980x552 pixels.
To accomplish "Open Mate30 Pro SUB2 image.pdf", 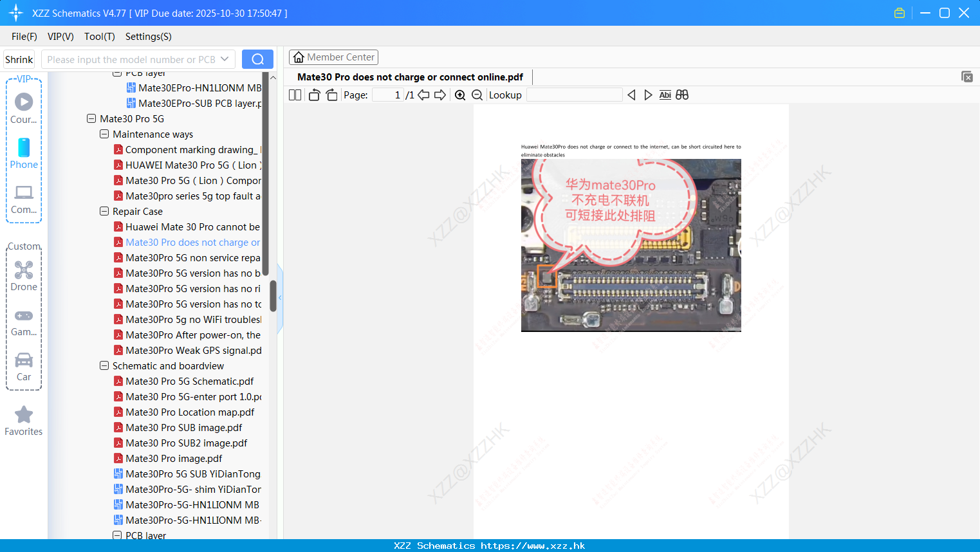I will coord(180,443).
